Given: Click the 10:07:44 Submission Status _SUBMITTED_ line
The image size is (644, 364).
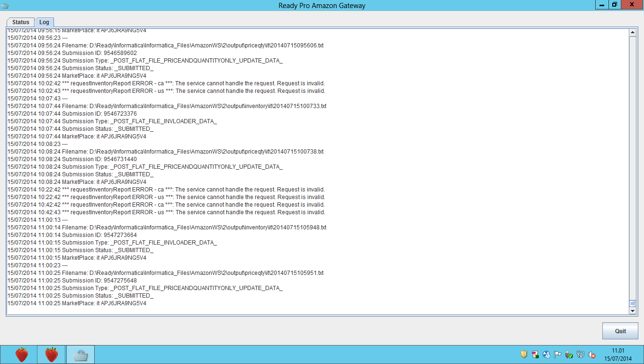Looking at the screenshot, I should point(80,129).
